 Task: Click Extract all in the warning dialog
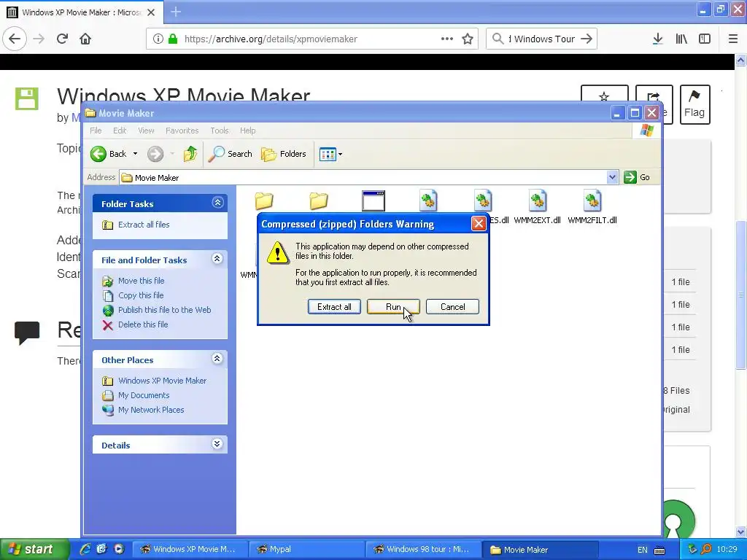(334, 307)
